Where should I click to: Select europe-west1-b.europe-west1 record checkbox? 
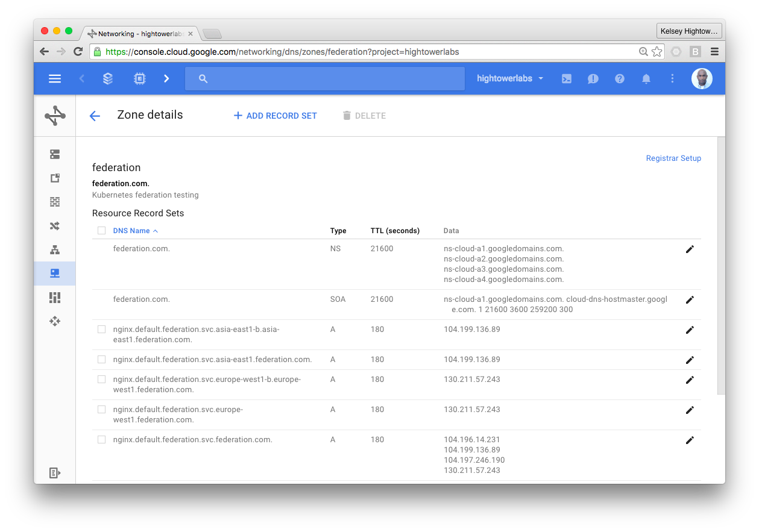tap(101, 380)
